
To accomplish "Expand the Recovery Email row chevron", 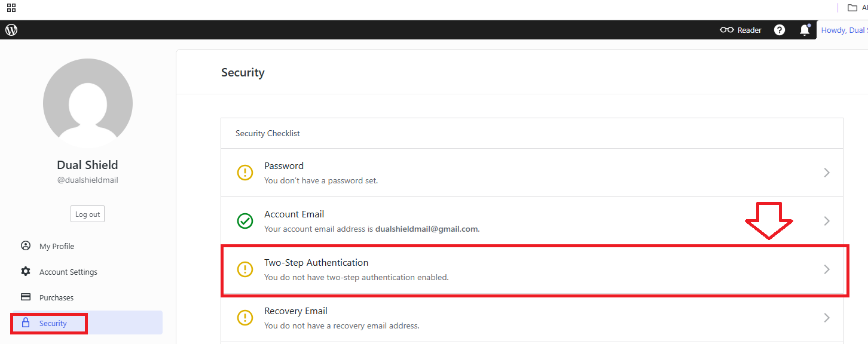I will click(827, 318).
